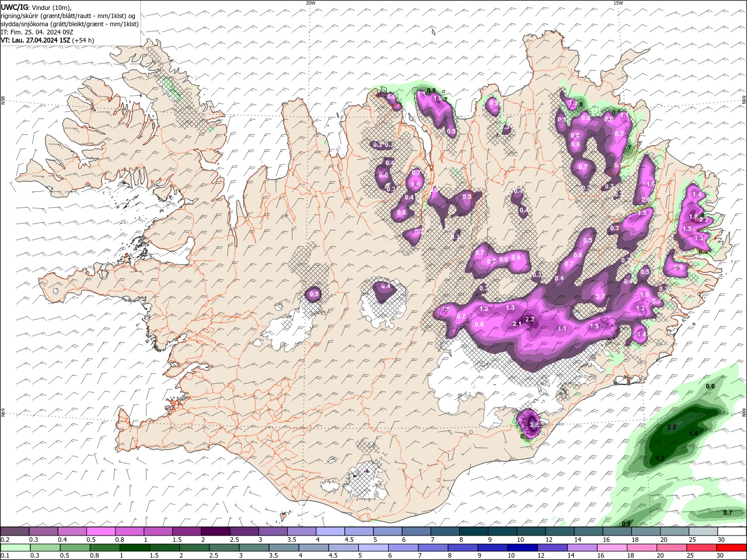Click the '4.5' label in the top legend row
747x560 pixels.
pyautogui.click(x=350, y=540)
